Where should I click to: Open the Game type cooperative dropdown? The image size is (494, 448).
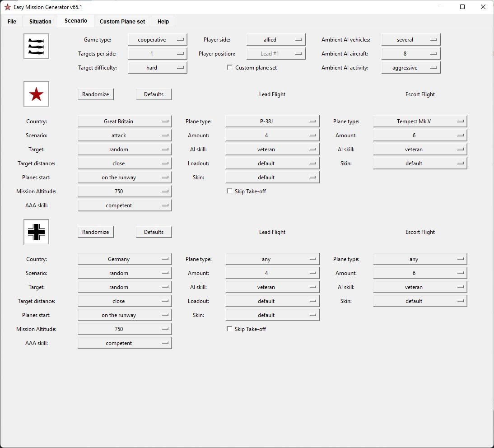158,40
